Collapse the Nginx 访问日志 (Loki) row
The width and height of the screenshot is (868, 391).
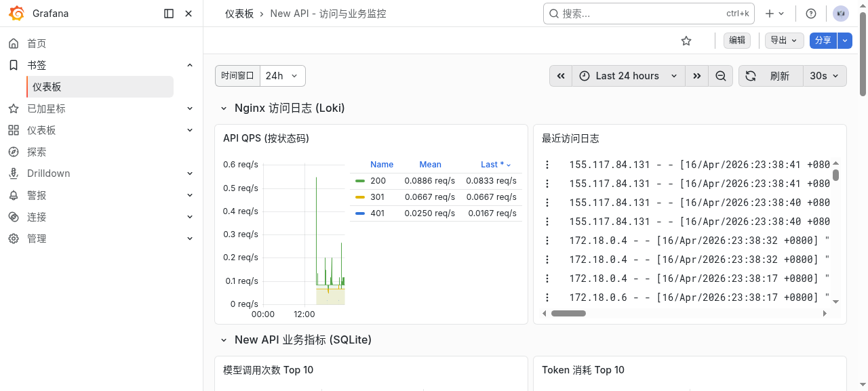224,108
